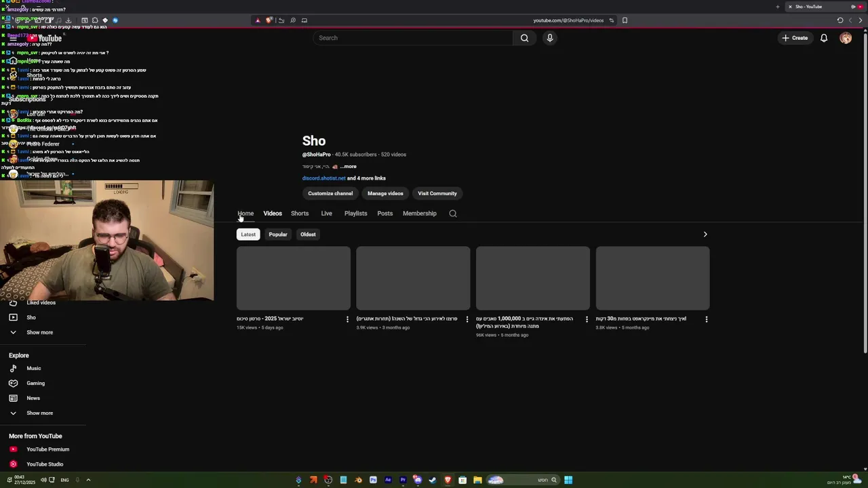Open the 1,000,000 video thumbnail
The height and width of the screenshot is (488, 868).
[533, 279]
